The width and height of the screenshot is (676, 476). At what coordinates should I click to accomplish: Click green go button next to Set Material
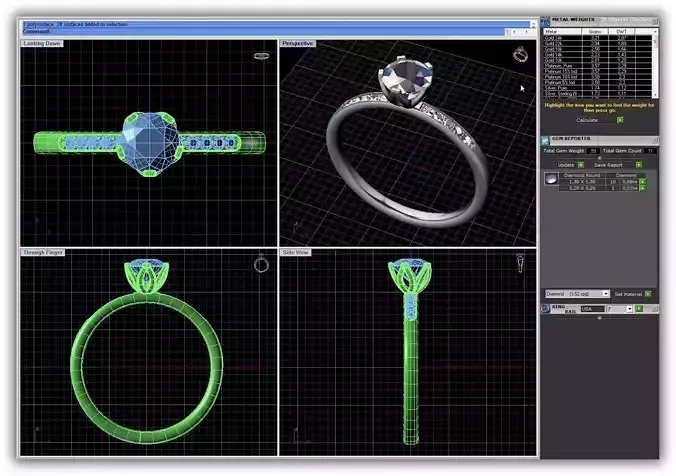pyautogui.click(x=648, y=294)
